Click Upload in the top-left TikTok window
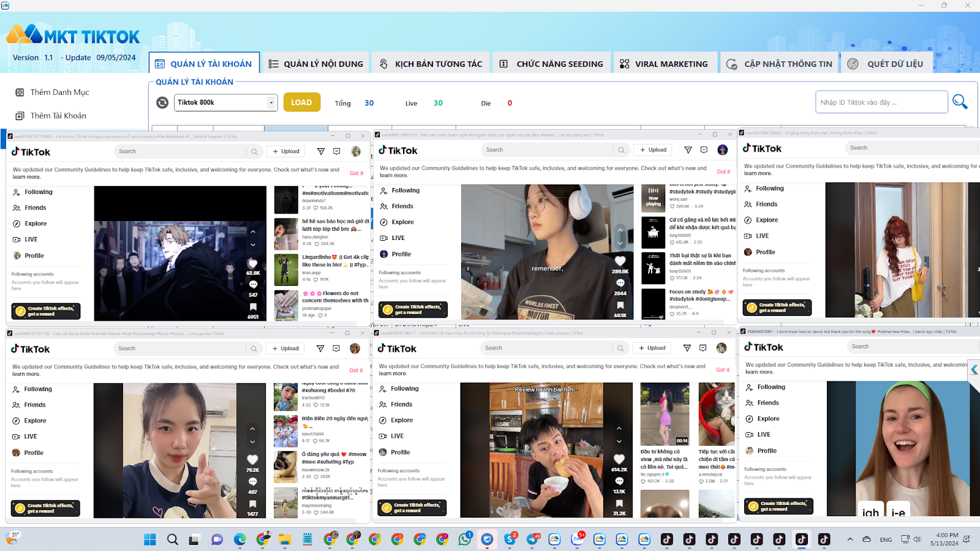This screenshot has width=980, height=551. [x=286, y=151]
